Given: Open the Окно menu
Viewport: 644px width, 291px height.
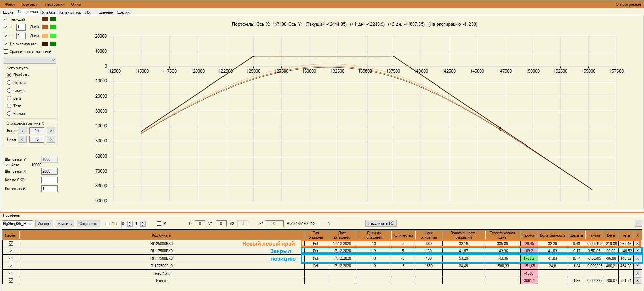Looking at the screenshot, I should pyautogui.click(x=76, y=4).
